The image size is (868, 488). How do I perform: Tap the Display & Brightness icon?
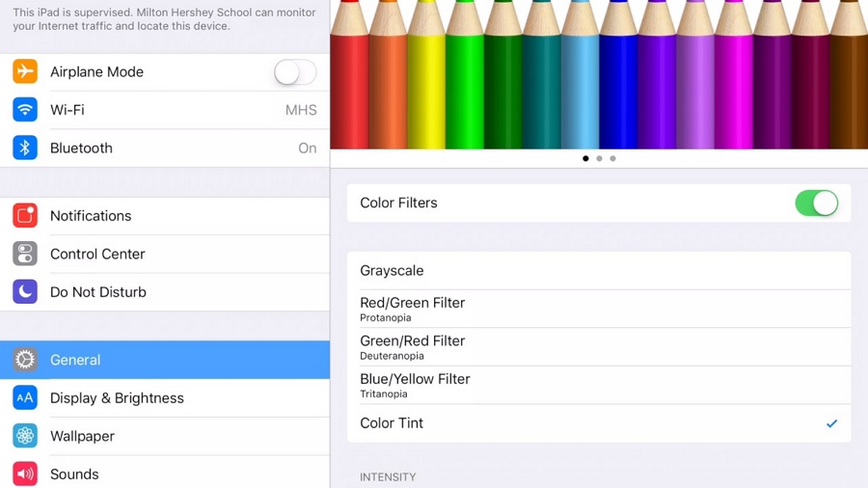pos(25,397)
